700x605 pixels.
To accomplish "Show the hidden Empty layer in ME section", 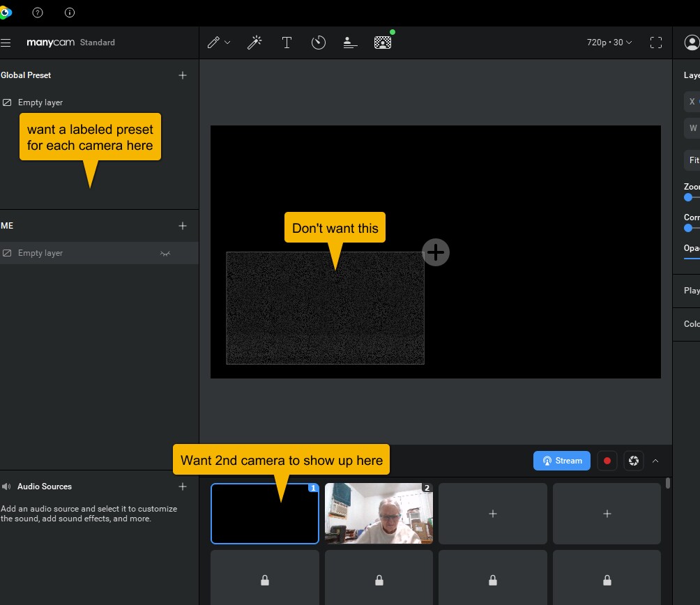I will tap(165, 252).
